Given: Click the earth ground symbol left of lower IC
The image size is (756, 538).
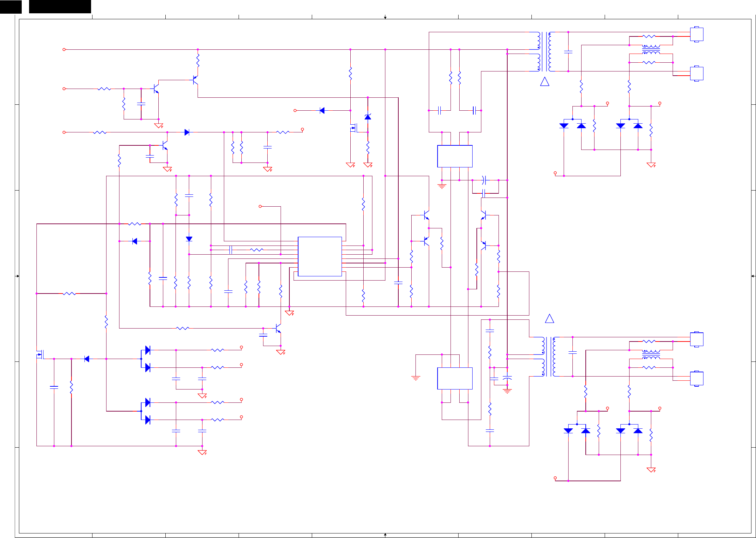Looking at the screenshot, I should pos(415,378).
